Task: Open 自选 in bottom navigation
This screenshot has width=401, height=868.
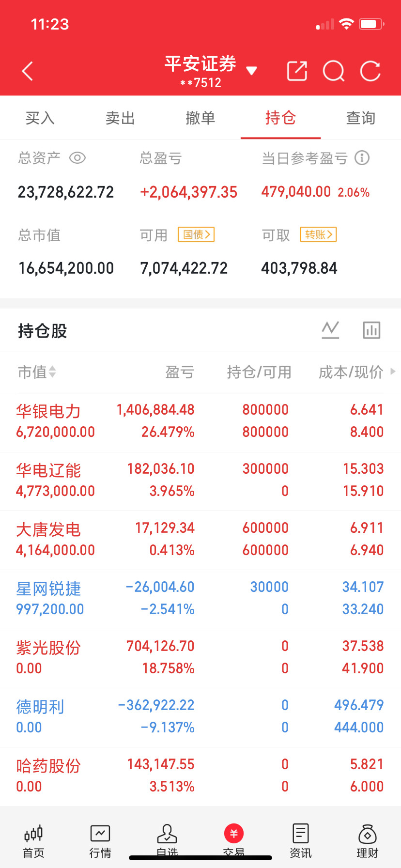Action: [167, 841]
